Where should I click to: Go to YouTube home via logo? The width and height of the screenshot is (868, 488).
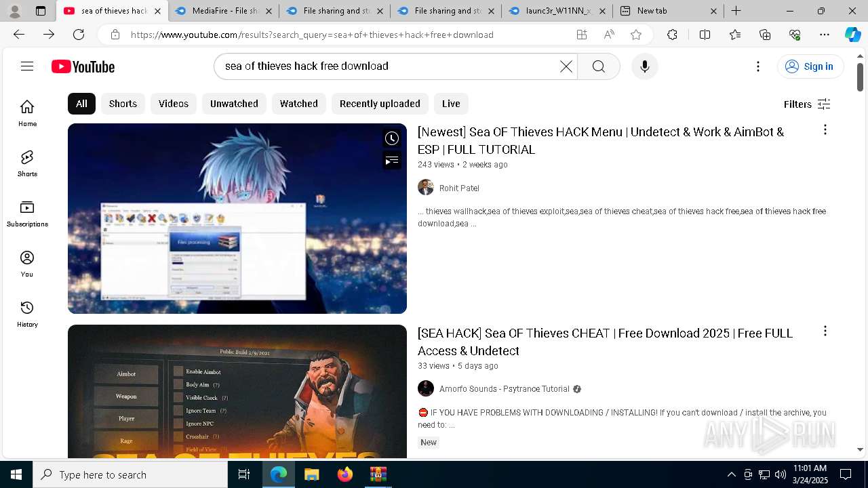point(83,66)
